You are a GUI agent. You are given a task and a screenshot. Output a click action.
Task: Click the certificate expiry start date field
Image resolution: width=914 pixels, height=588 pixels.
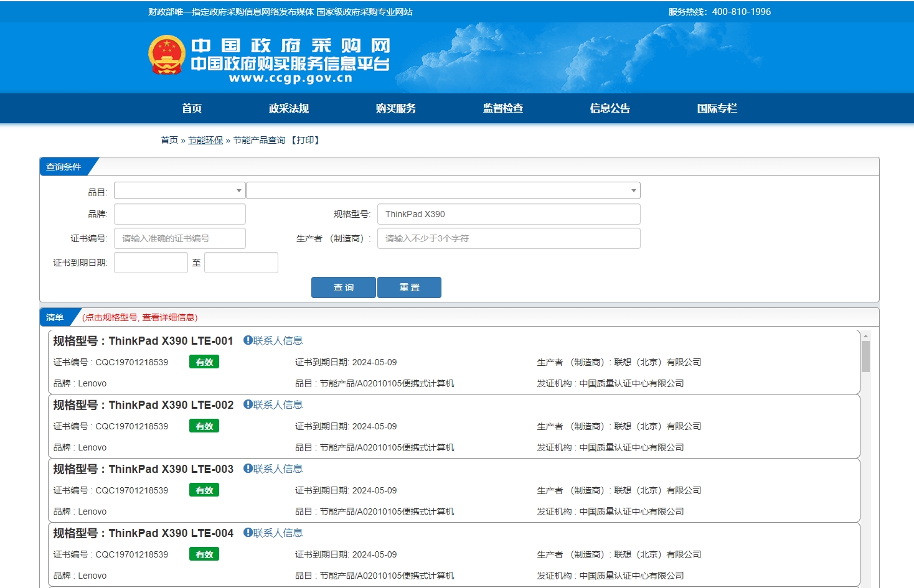(x=151, y=263)
